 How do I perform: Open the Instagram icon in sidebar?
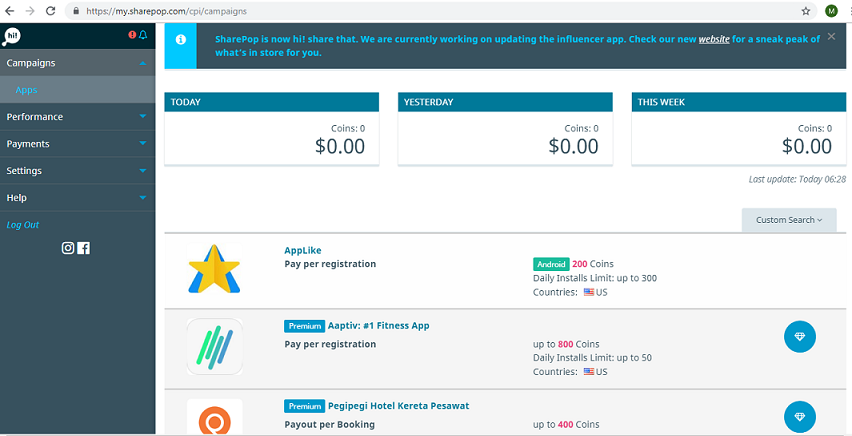68,248
